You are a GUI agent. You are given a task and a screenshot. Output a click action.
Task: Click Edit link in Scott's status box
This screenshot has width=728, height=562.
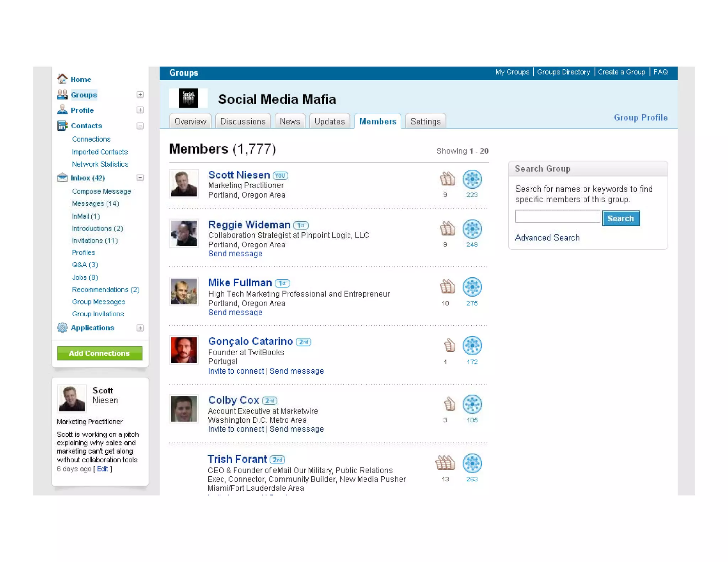[x=102, y=469]
